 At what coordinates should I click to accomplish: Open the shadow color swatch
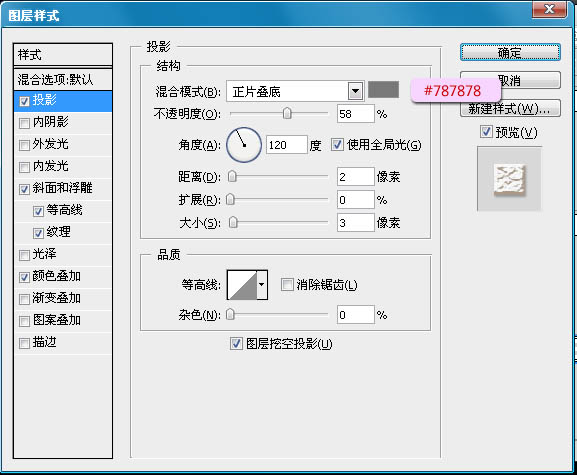pyautogui.click(x=383, y=90)
